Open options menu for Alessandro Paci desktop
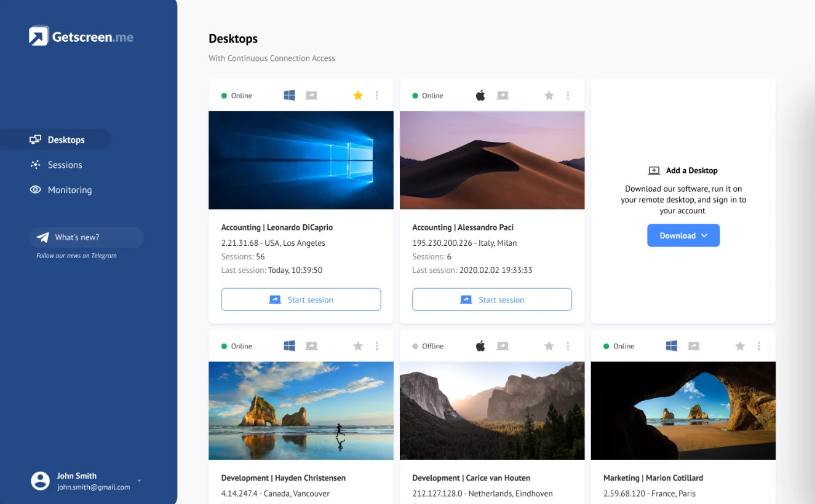Viewport: 815px width, 504px height. [568, 95]
